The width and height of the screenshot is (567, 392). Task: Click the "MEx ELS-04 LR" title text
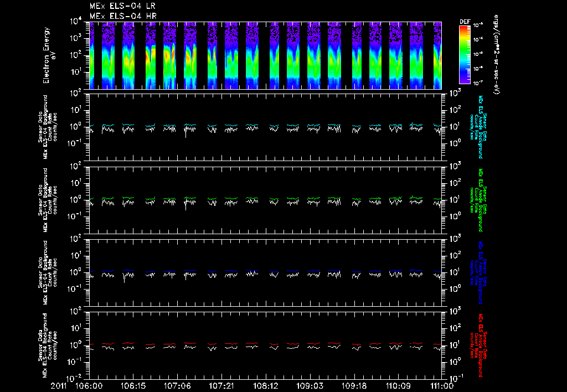(122, 6)
